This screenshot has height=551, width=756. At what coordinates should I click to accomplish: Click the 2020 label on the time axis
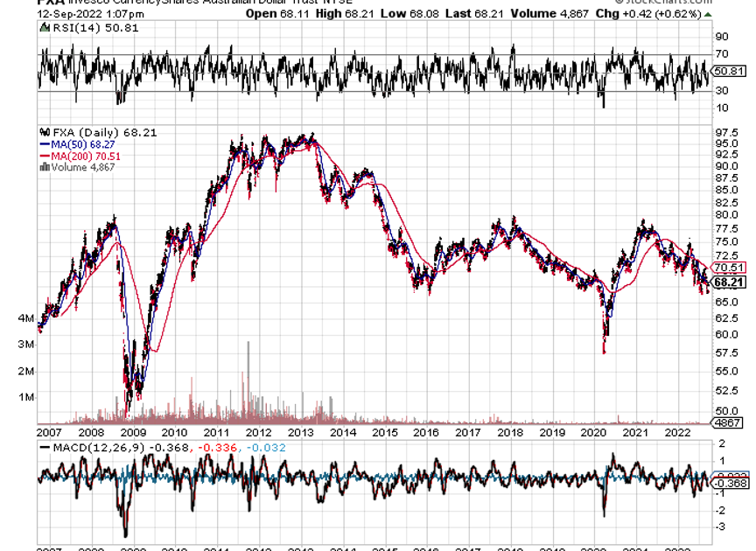(x=594, y=432)
